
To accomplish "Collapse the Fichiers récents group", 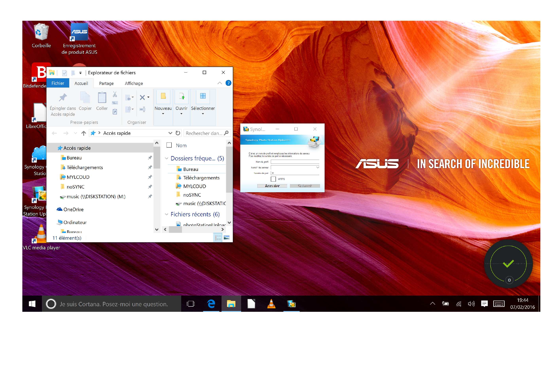I will [x=167, y=215].
